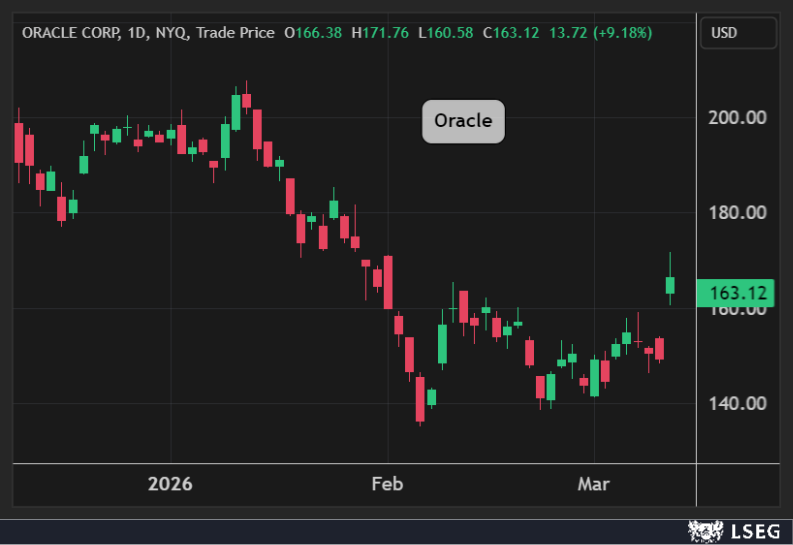Image resolution: width=793 pixels, height=545 pixels.
Task: Click the 180.00 price axis label
Action: [737, 212]
